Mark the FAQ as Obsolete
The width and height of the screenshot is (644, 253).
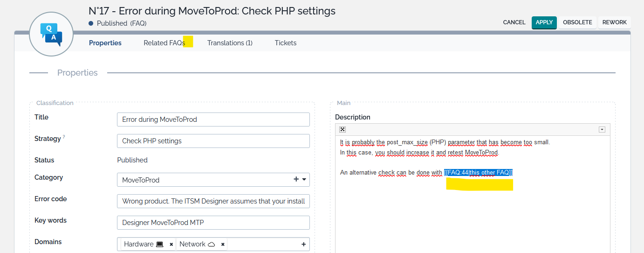pyautogui.click(x=577, y=22)
